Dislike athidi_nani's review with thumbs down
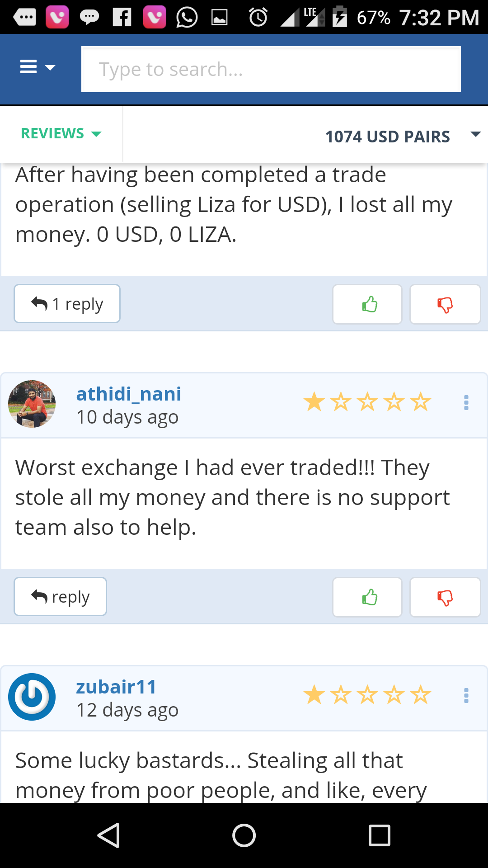 (x=445, y=597)
